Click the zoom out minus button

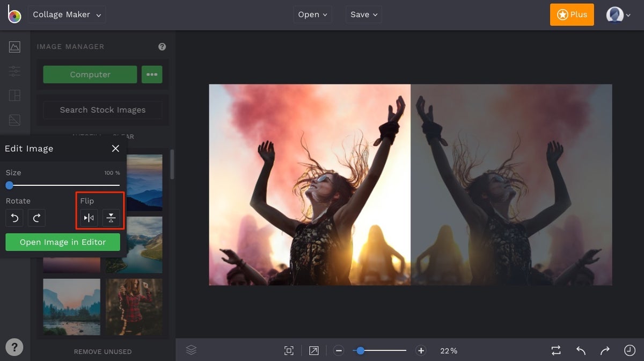pos(339,351)
